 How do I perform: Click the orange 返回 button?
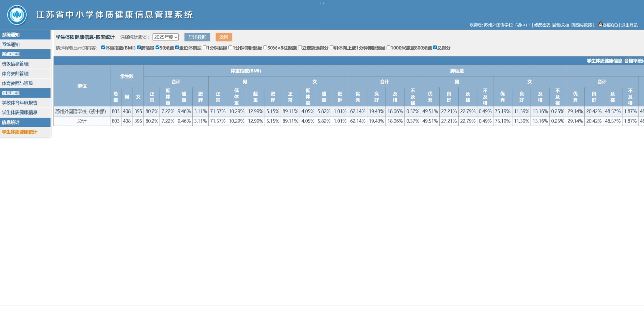[x=224, y=37]
